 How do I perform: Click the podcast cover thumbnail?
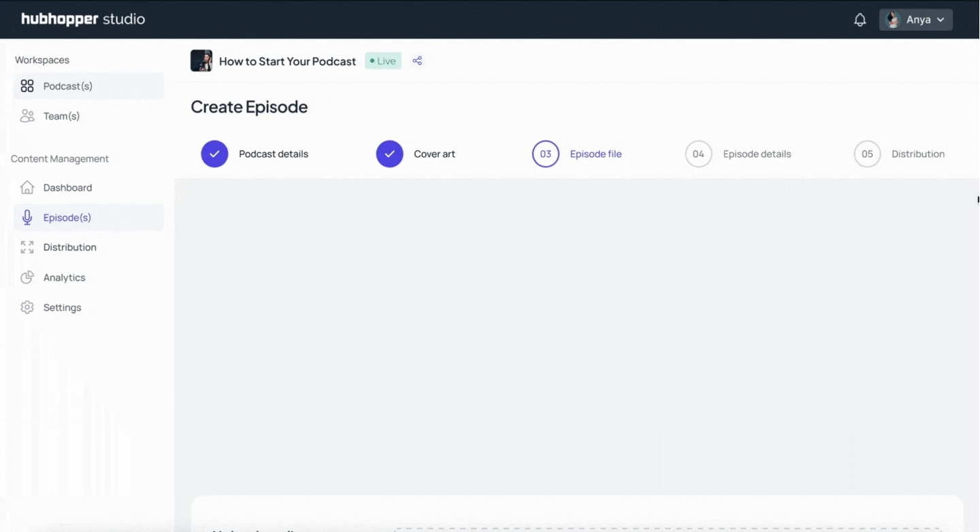pos(201,61)
